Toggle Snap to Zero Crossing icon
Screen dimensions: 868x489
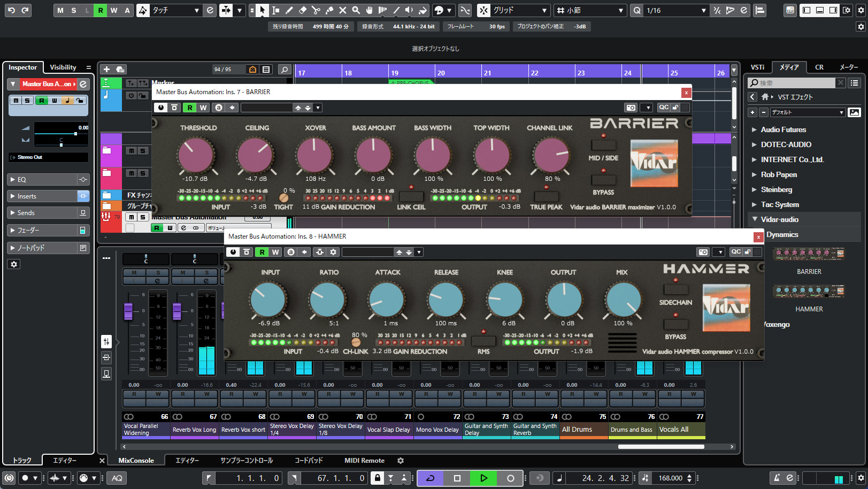(465, 10)
